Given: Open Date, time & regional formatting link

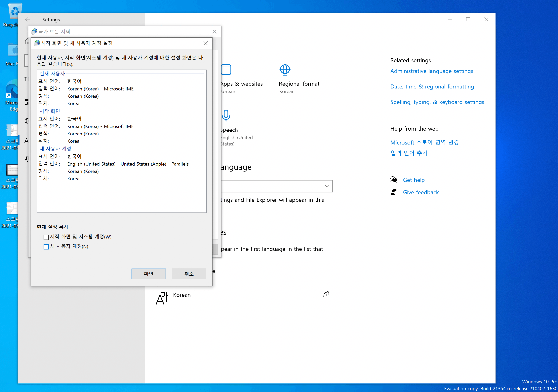Looking at the screenshot, I should click(x=432, y=87).
